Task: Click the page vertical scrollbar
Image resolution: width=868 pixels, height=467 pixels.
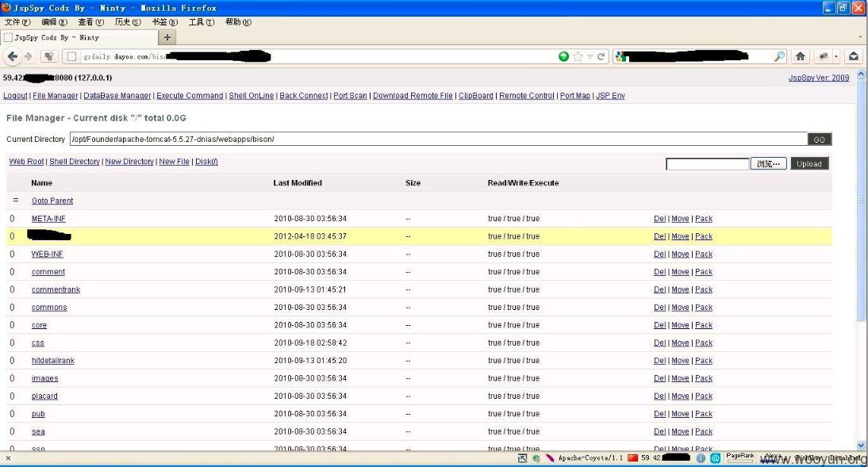Action: click(x=861, y=259)
